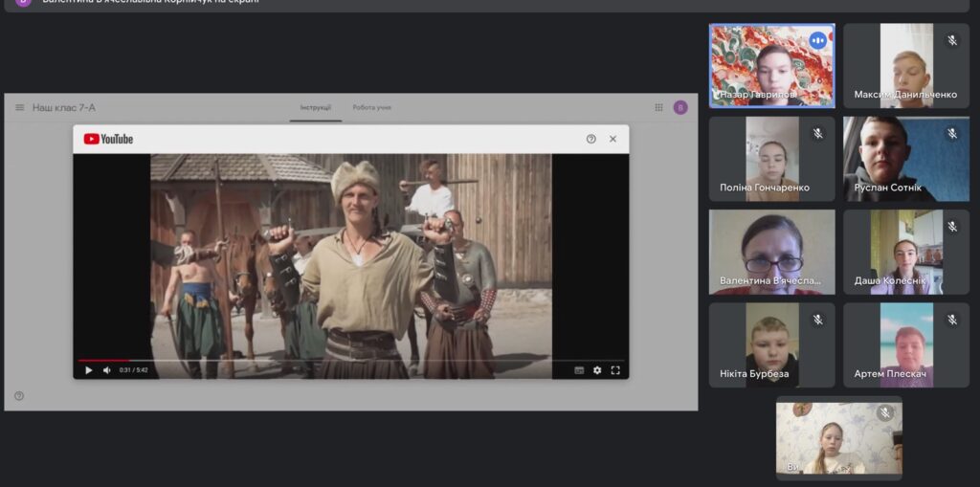The height and width of the screenshot is (487, 980).
Task: Open the Classroom hamburger main menu
Action: point(19,107)
